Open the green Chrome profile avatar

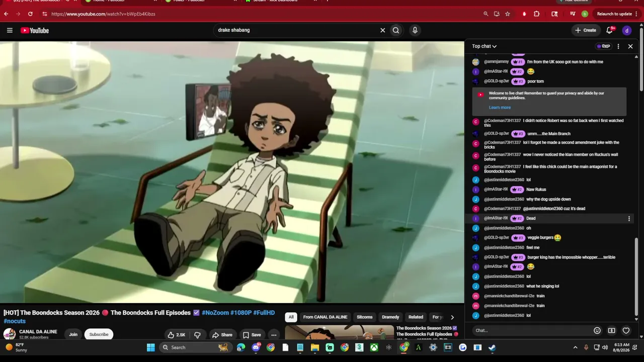pos(585,14)
